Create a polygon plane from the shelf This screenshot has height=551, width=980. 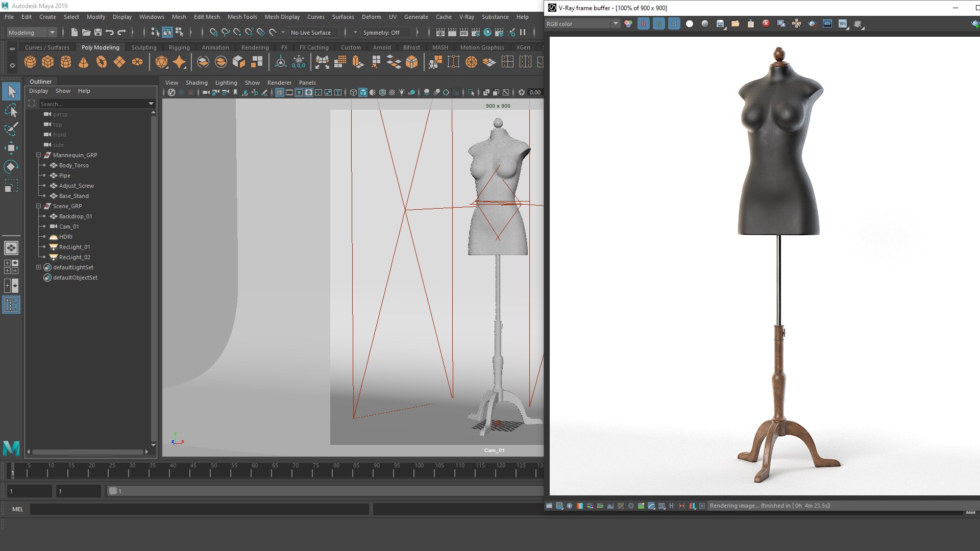click(119, 62)
